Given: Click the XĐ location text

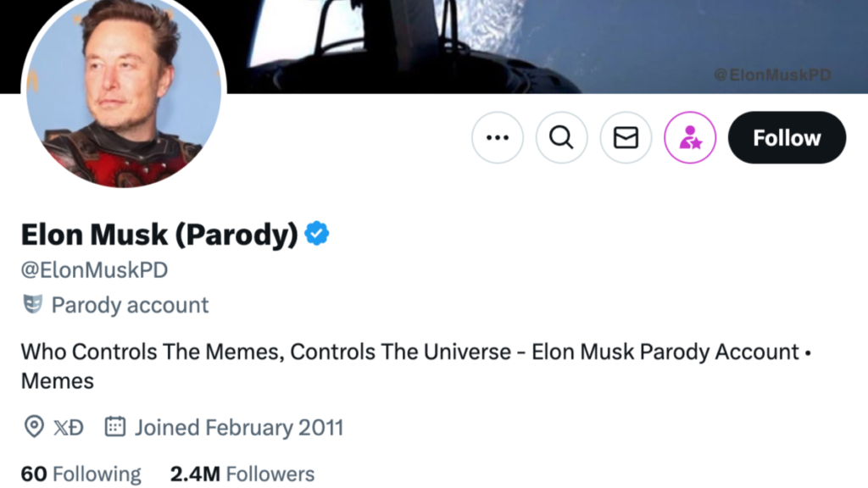Looking at the screenshot, I should 69,427.
